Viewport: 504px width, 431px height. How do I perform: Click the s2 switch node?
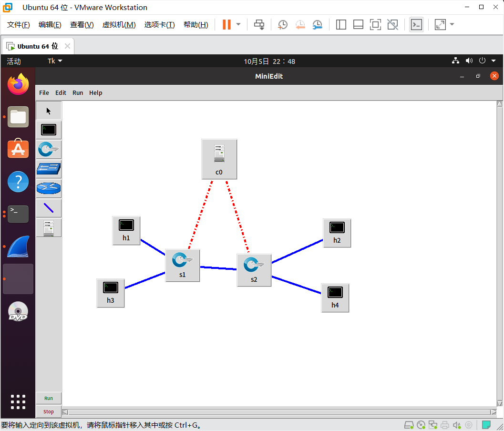coord(254,270)
